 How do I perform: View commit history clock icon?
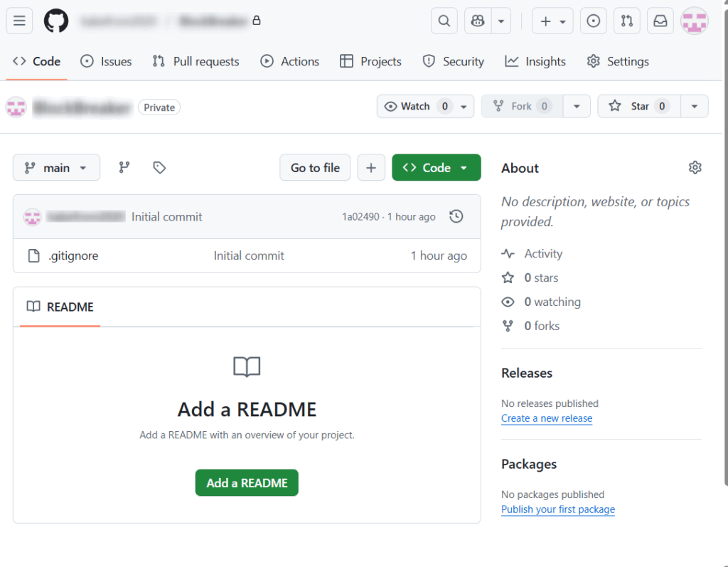(456, 216)
